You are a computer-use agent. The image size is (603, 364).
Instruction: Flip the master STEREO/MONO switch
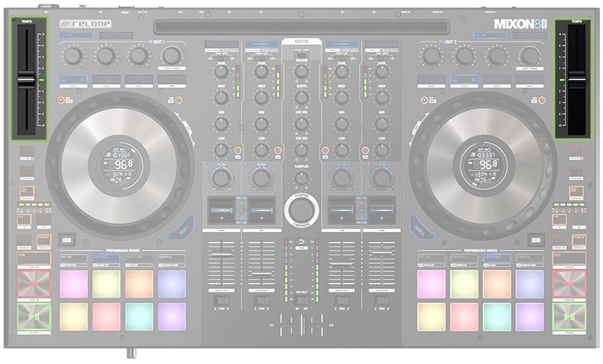(x=301, y=54)
